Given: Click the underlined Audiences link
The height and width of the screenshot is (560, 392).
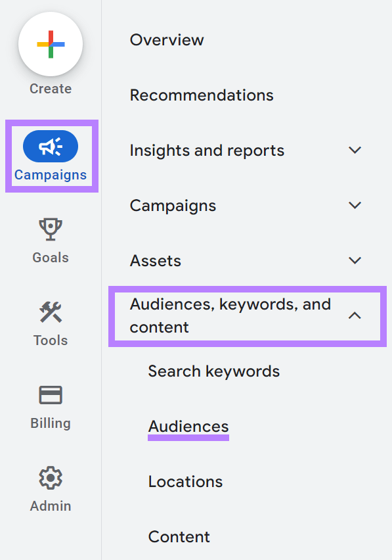Looking at the screenshot, I should pos(188,426).
